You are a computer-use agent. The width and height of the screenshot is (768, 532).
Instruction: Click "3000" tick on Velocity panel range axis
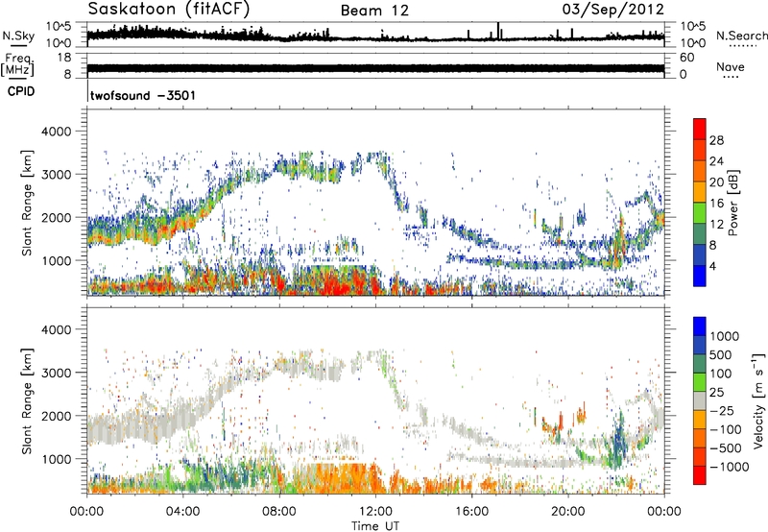coord(56,373)
